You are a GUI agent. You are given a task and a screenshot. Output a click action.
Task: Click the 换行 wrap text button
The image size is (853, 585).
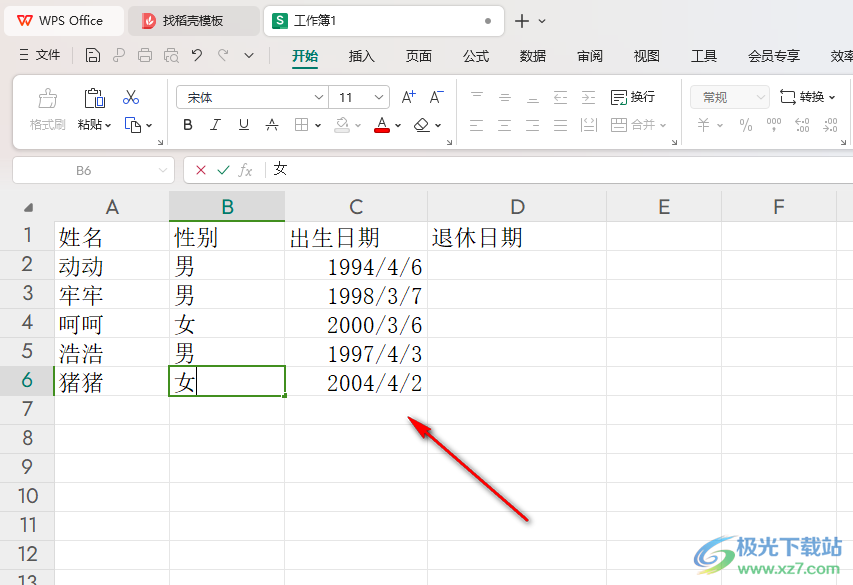coord(633,97)
